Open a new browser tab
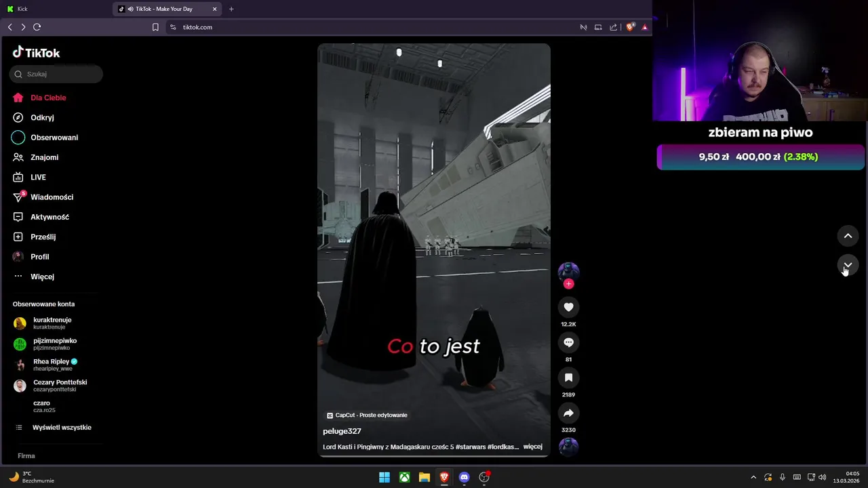The width and height of the screenshot is (868, 488). pyautogui.click(x=231, y=9)
